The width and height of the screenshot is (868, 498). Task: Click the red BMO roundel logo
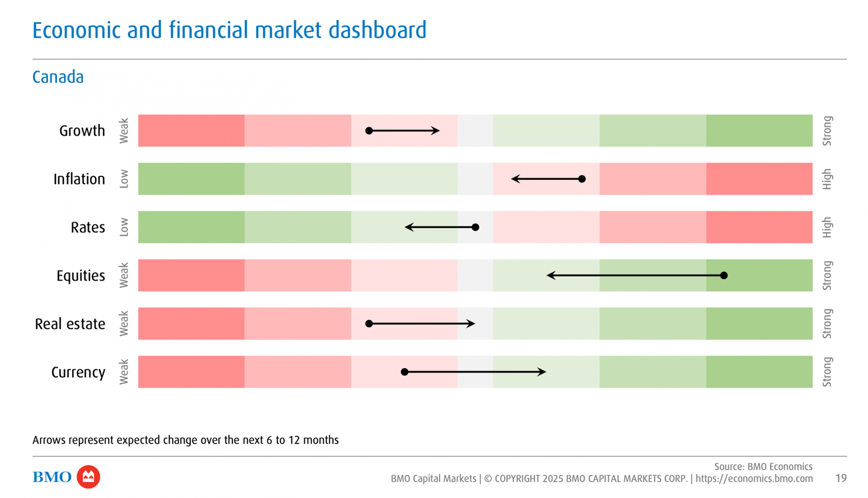[x=88, y=476]
